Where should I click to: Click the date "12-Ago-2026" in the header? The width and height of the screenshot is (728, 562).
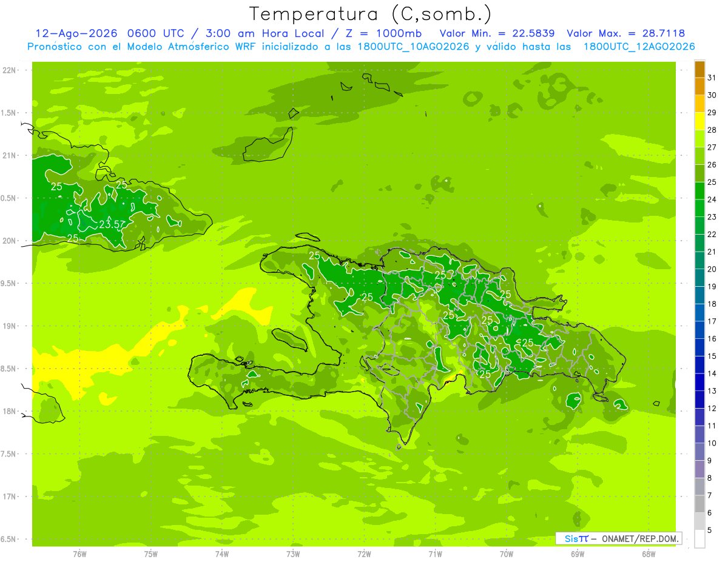(x=76, y=33)
